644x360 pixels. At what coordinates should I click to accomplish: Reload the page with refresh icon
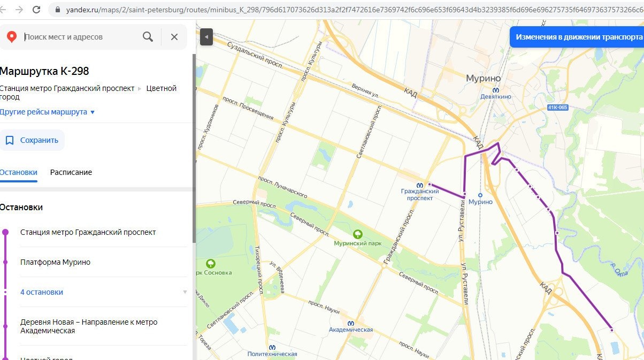click(x=36, y=10)
